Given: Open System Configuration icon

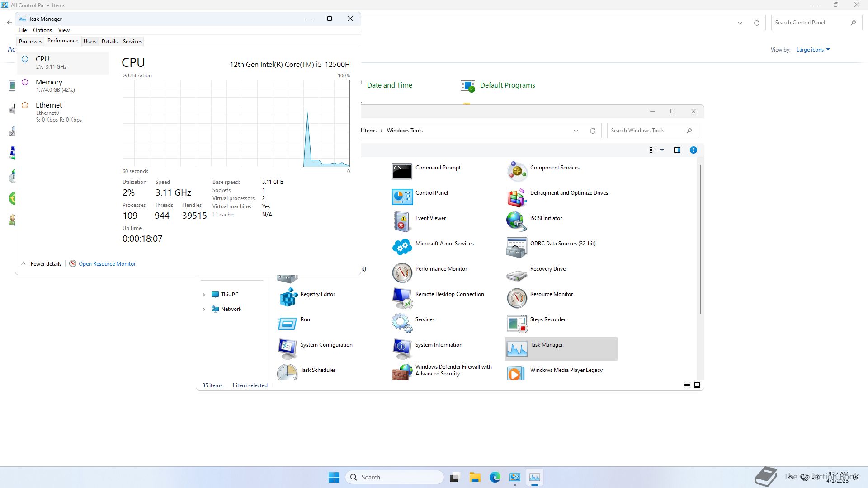Looking at the screenshot, I should 287,348.
